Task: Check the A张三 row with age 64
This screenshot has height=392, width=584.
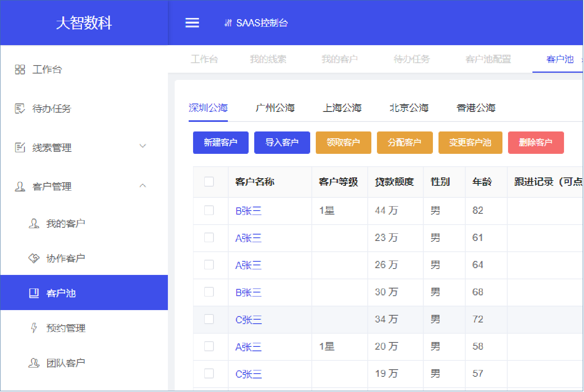Action: (x=209, y=265)
